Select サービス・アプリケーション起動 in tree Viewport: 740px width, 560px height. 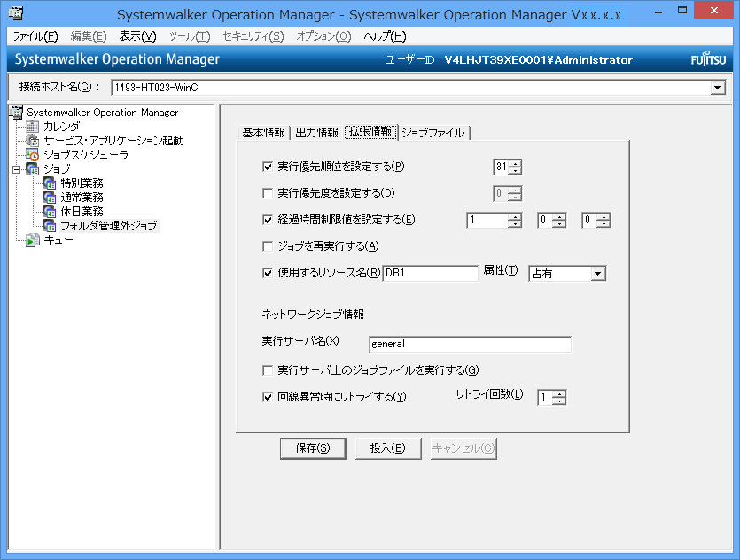tap(113, 141)
